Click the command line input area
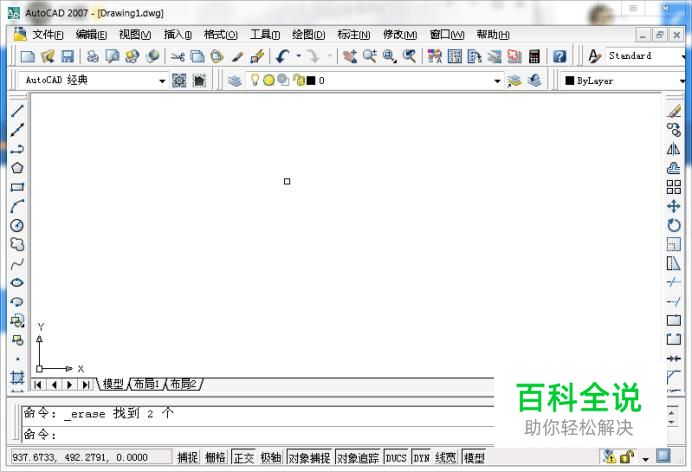The width and height of the screenshot is (692, 472). pos(258,435)
